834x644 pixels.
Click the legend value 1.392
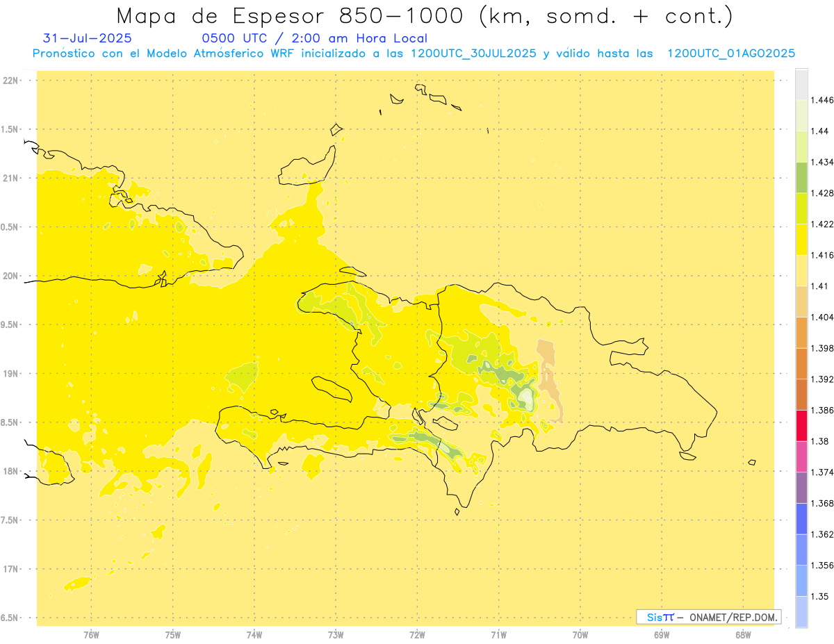tap(822, 379)
